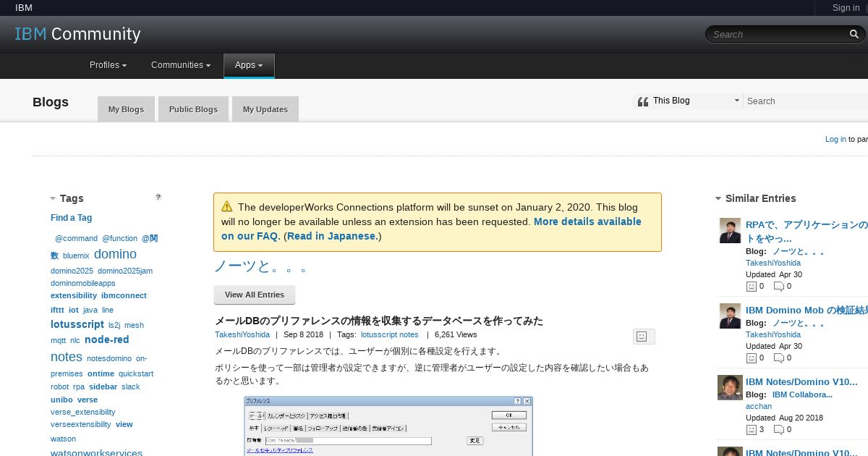Viewport: 868px width, 456px height.
Task: Select the ifttt tag
Action: pyautogui.click(x=57, y=310)
